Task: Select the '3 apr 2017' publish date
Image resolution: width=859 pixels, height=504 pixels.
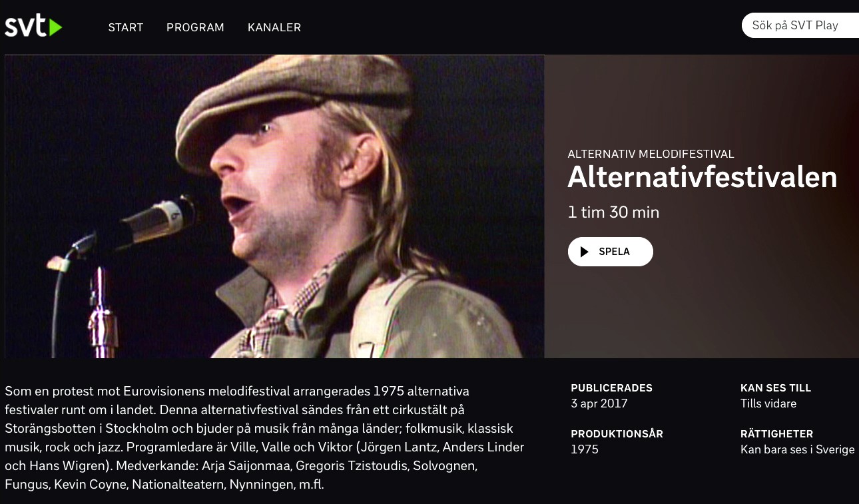Action: pos(599,403)
